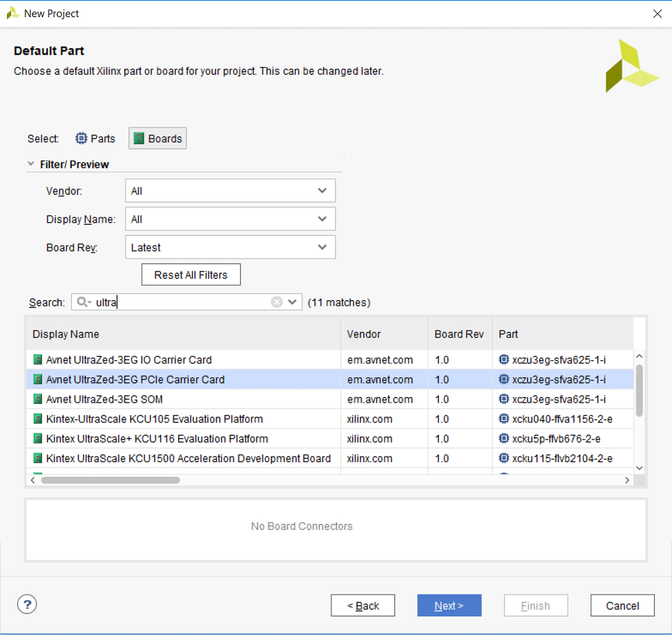This screenshot has width=672, height=635.
Task: Open help via the question mark icon
Action: coord(27,604)
